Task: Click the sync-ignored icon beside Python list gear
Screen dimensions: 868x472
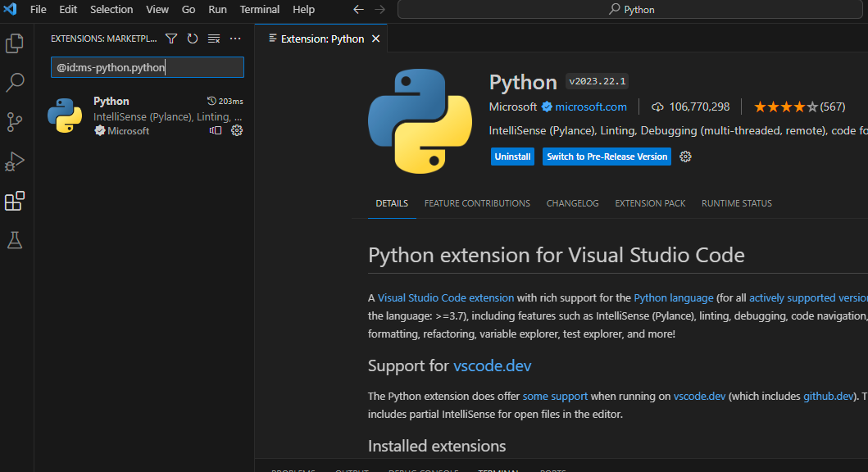Action: pyautogui.click(x=216, y=130)
